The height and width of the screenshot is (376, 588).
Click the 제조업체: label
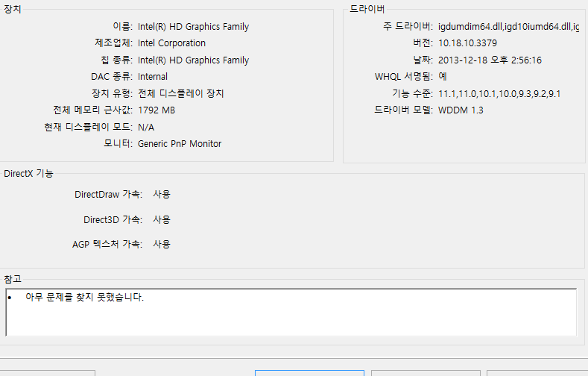[x=113, y=43]
